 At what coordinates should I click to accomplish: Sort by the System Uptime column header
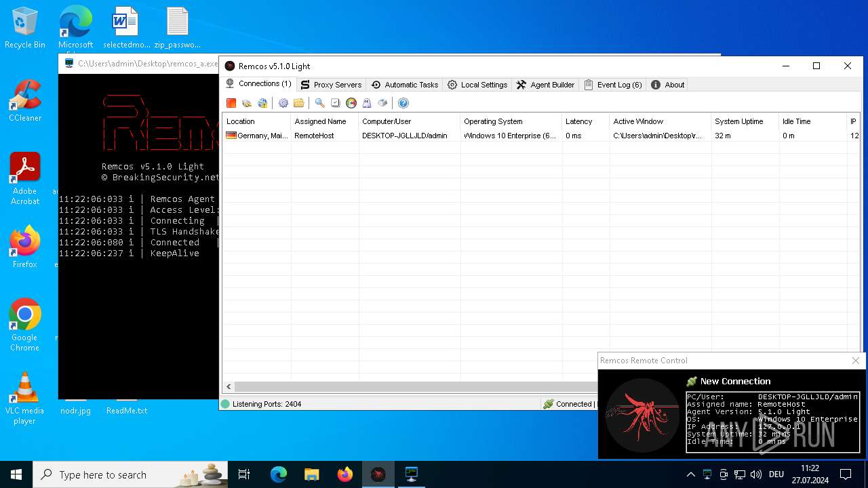745,121
